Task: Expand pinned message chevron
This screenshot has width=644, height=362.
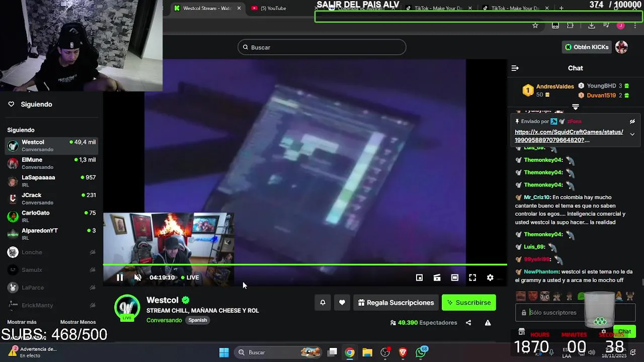Action: (632, 134)
